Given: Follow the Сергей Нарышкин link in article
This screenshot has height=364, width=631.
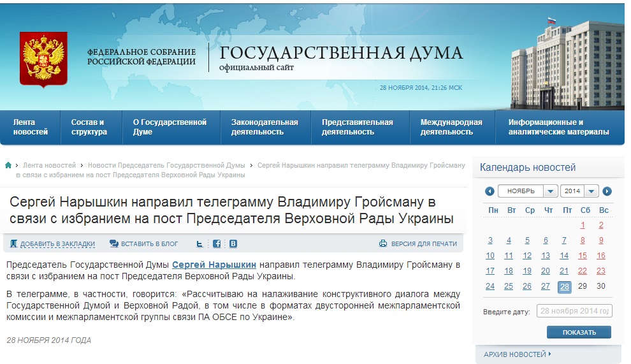Looking at the screenshot, I should click(x=214, y=265).
